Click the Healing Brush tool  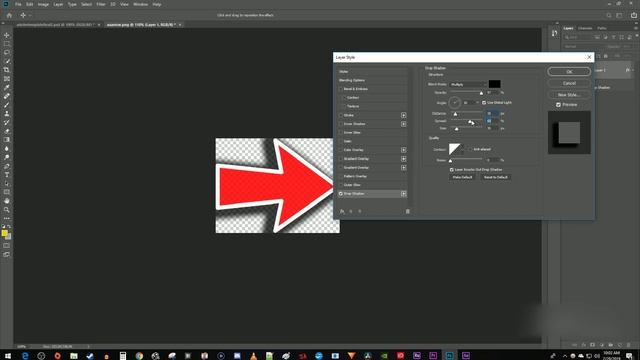[7, 96]
